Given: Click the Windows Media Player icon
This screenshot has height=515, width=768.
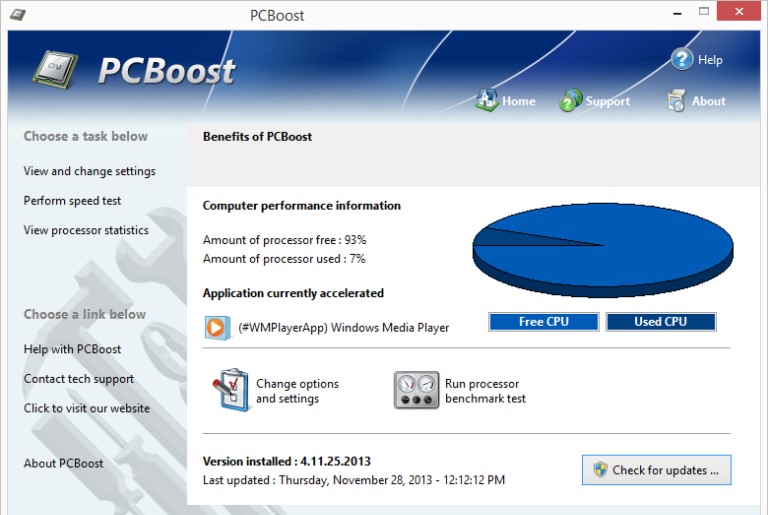Looking at the screenshot, I should coord(216,327).
